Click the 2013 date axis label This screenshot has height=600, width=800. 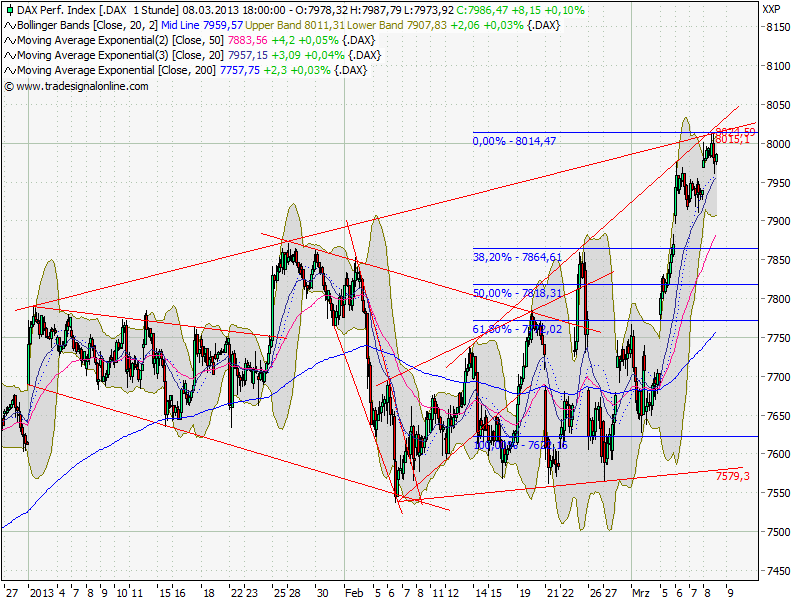click(x=42, y=593)
